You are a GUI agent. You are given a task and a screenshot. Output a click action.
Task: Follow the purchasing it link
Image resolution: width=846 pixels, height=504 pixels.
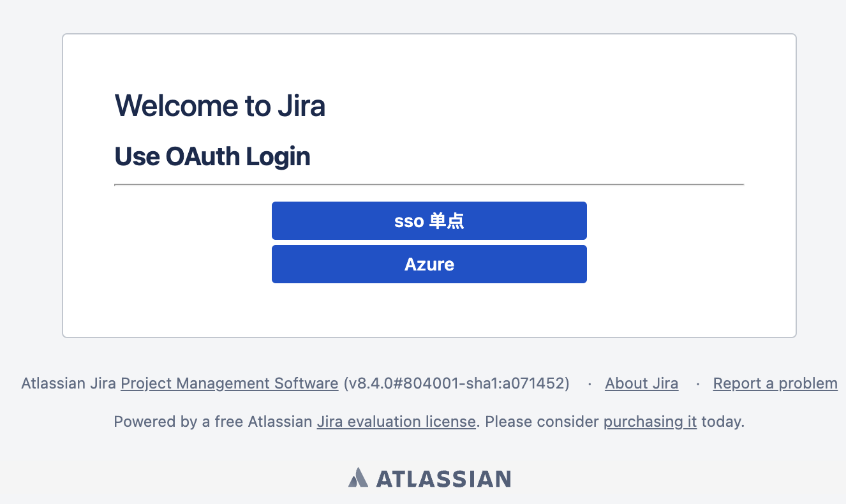[x=649, y=422]
